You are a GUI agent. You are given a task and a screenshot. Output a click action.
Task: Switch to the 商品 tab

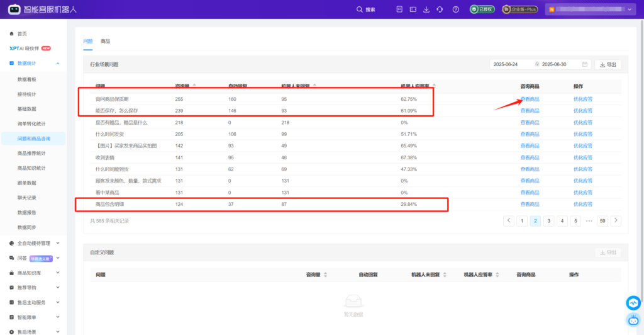pyautogui.click(x=105, y=41)
